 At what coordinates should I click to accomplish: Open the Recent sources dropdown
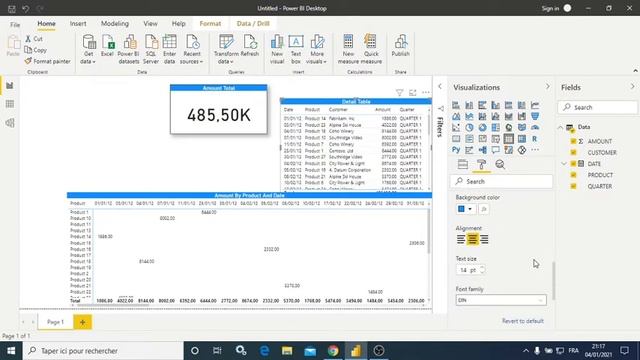tap(192, 49)
